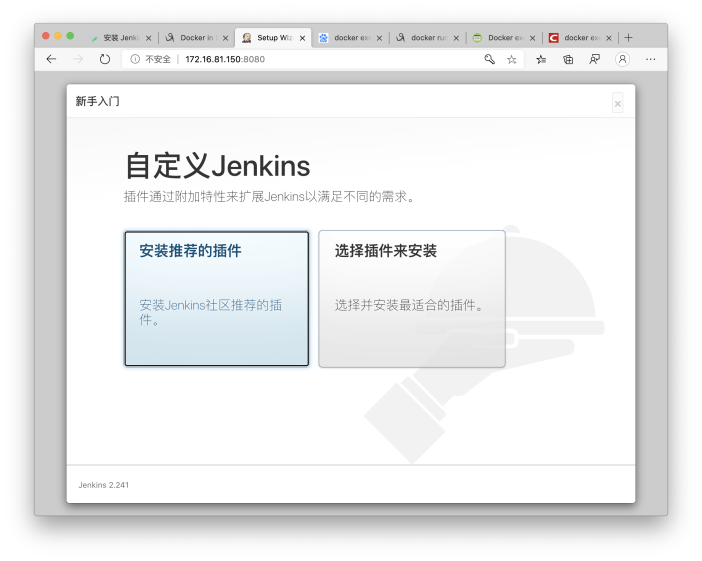Open the favorites list icon
The width and height of the screenshot is (702, 561).
(541, 59)
